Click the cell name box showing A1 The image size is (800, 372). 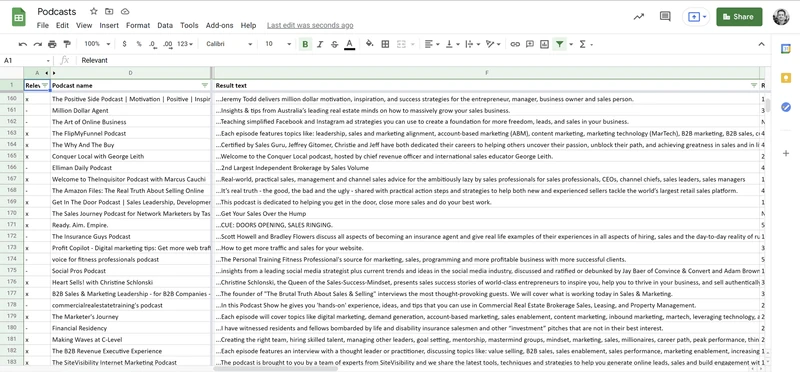point(27,60)
